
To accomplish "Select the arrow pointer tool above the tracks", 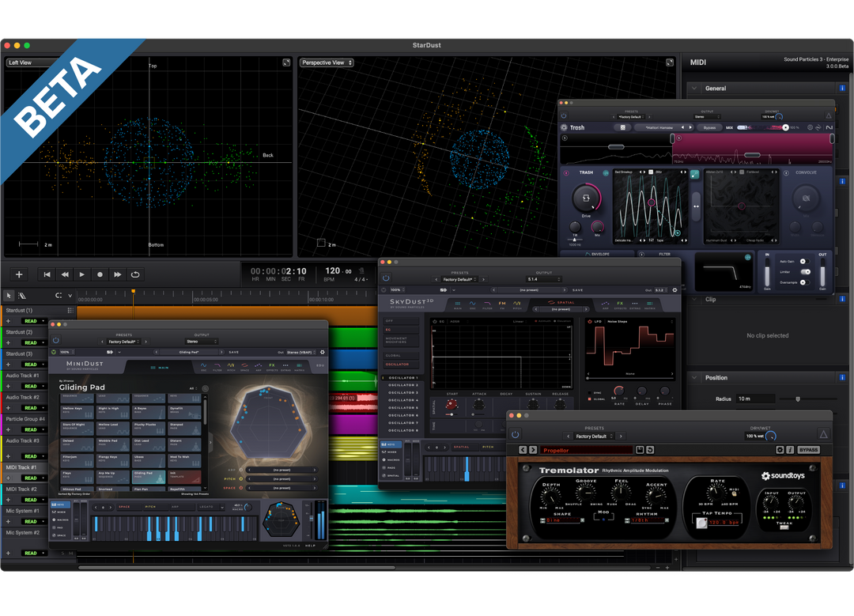I will [x=9, y=296].
